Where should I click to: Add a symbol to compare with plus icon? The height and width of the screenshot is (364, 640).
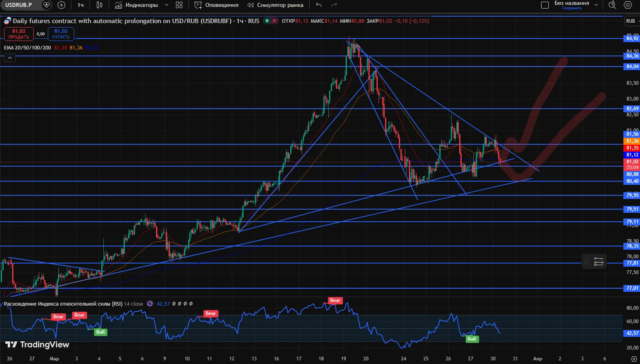click(62, 5)
